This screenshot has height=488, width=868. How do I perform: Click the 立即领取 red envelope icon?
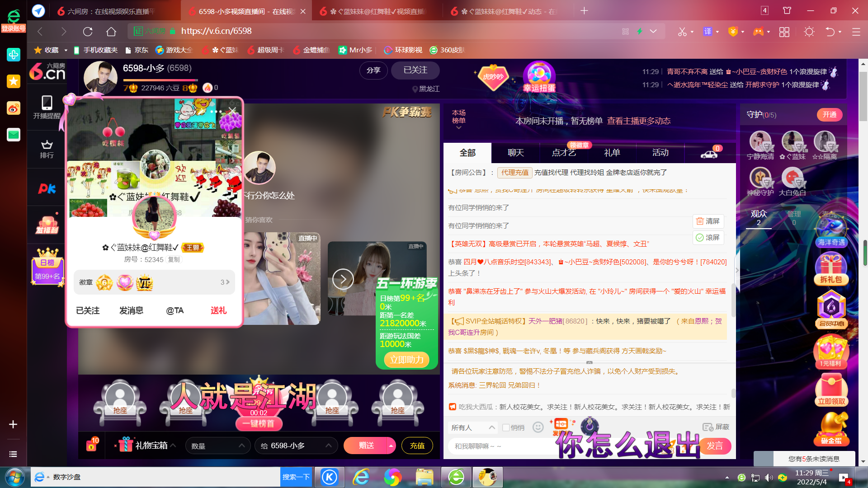click(x=831, y=389)
